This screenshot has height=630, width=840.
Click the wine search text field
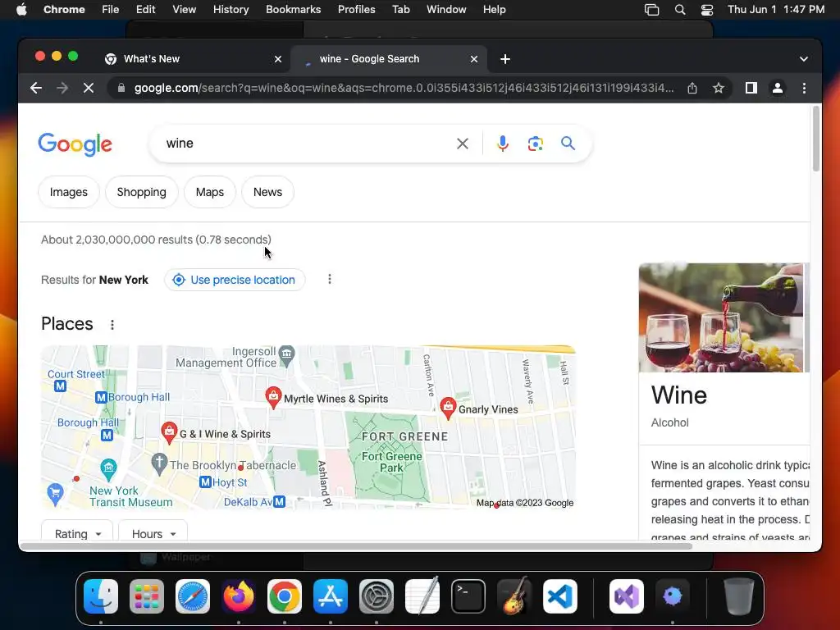pyautogui.click(x=305, y=144)
